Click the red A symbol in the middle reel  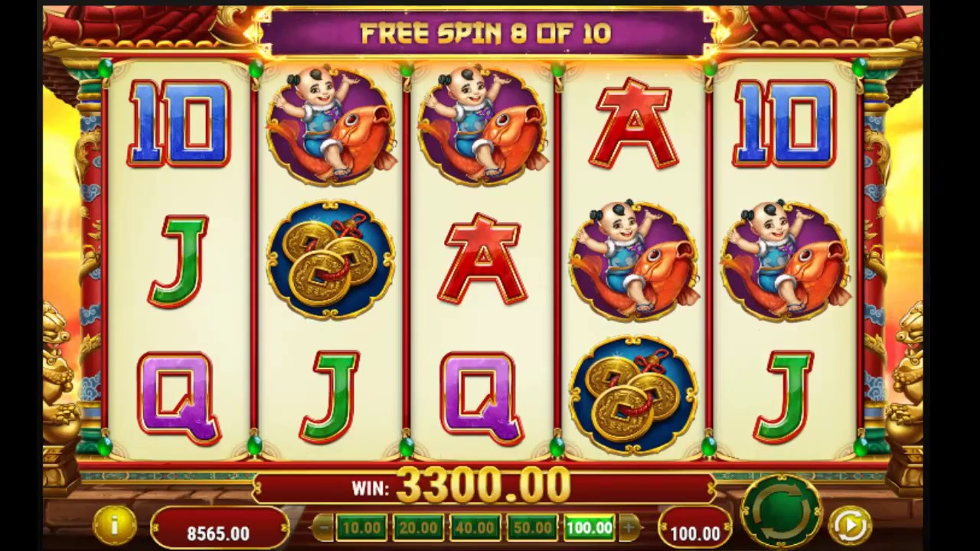coord(482,259)
